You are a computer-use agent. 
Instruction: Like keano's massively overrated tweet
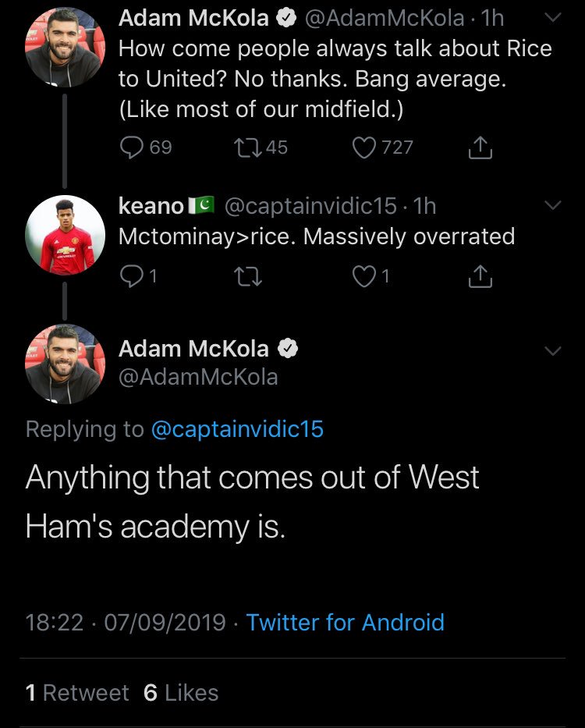click(364, 276)
